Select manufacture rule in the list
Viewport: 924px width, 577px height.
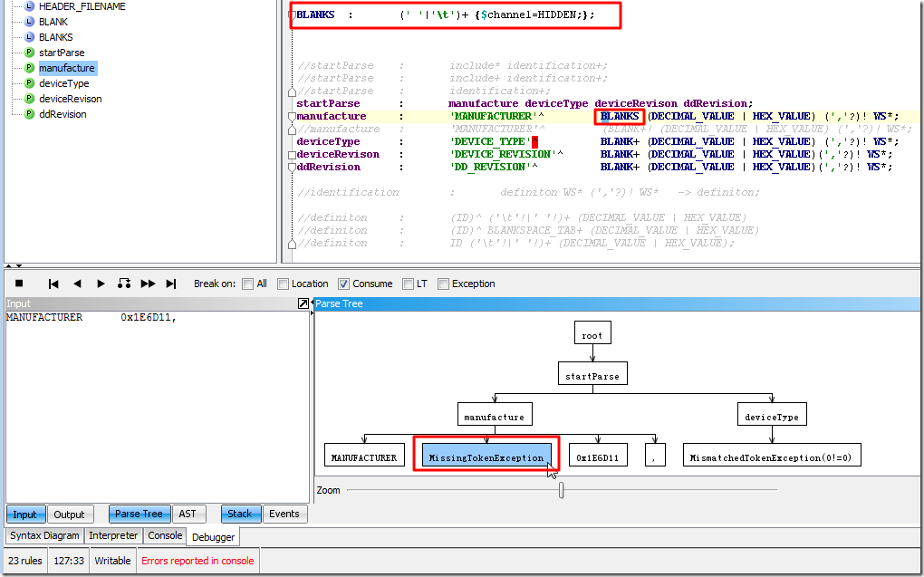pyautogui.click(x=67, y=68)
